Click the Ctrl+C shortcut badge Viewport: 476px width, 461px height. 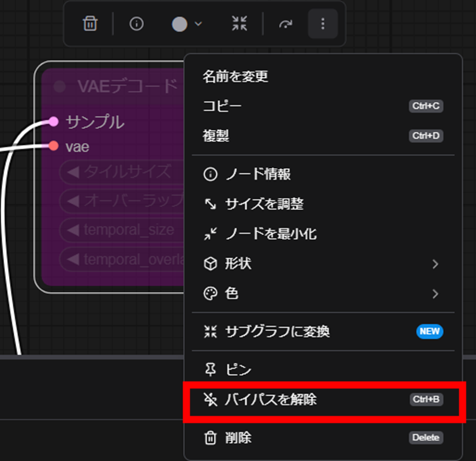click(426, 106)
